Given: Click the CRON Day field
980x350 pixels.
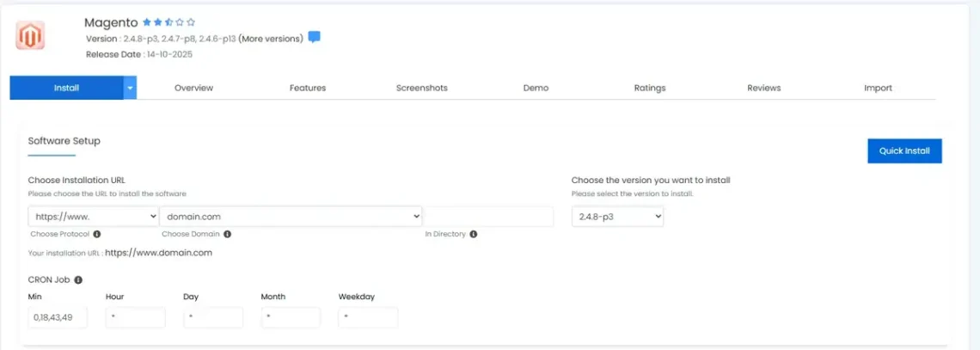Looking at the screenshot, I should point(213,316).
